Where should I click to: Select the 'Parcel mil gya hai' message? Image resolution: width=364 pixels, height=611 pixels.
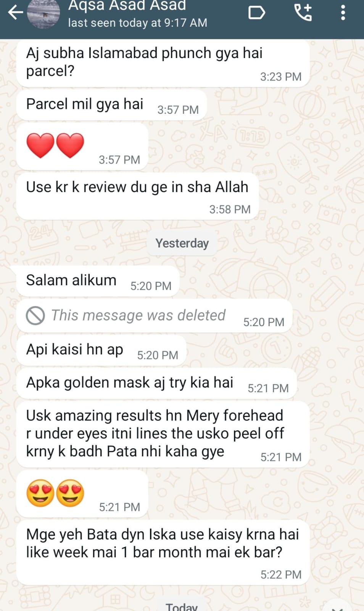click(111, 105)
